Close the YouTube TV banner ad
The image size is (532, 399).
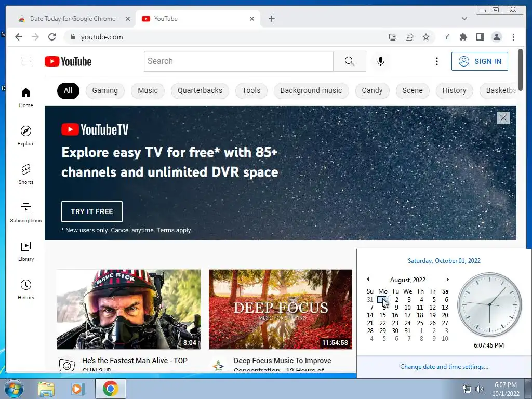(x=503, y=118)
